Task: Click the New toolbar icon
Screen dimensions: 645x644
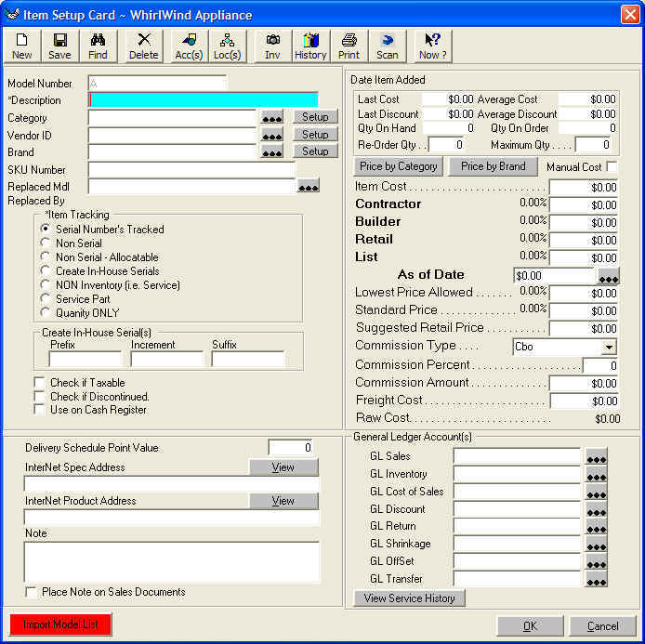Action: [21, 46]
